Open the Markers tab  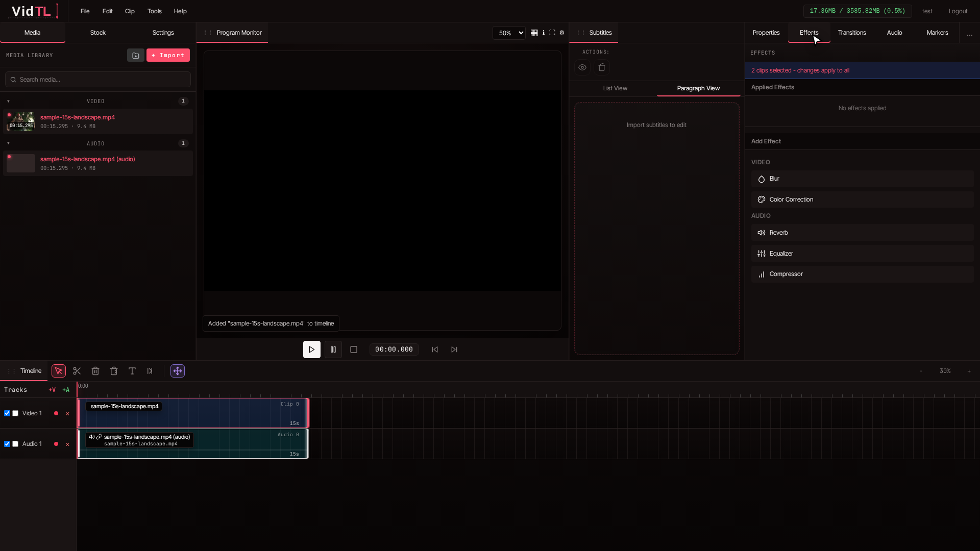pyautogui.click(x=938, y=33)
